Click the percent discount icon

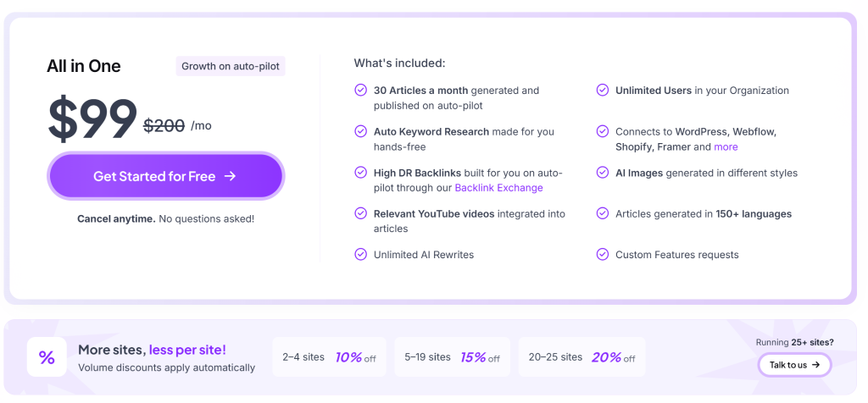click(47, 357)
